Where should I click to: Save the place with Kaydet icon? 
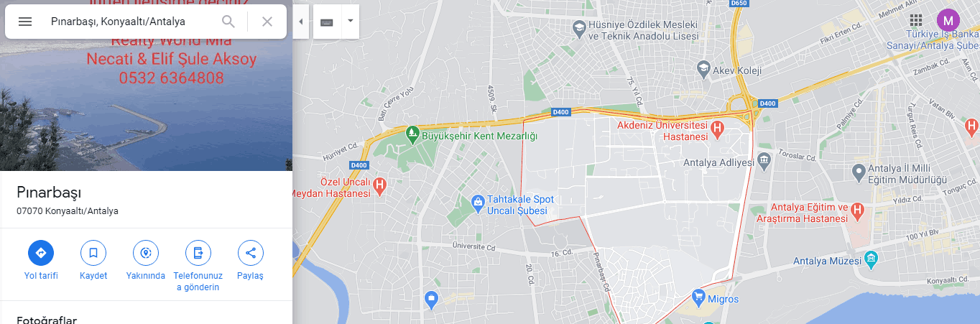click(x=93, y=253)
